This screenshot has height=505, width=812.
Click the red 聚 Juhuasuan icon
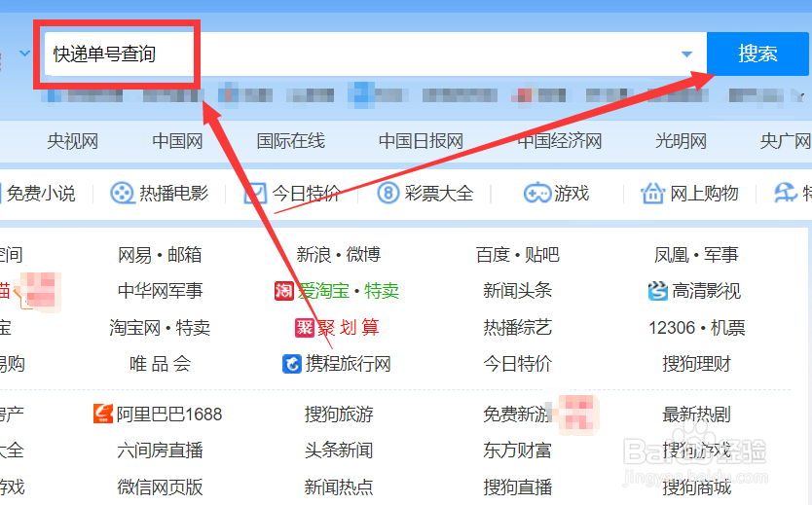305,328
